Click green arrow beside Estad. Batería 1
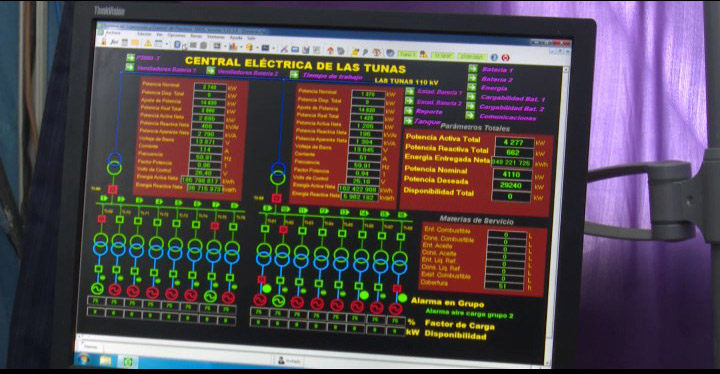 click(x=409, y=91)
